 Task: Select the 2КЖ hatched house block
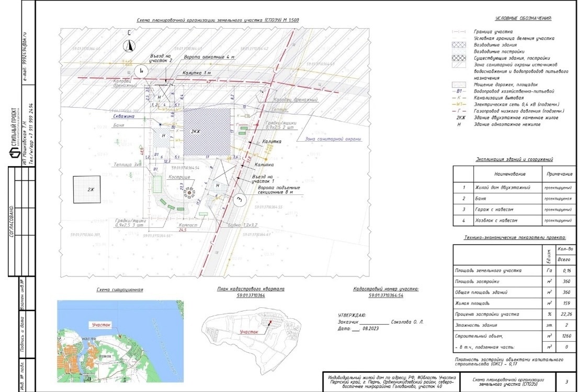207,132
